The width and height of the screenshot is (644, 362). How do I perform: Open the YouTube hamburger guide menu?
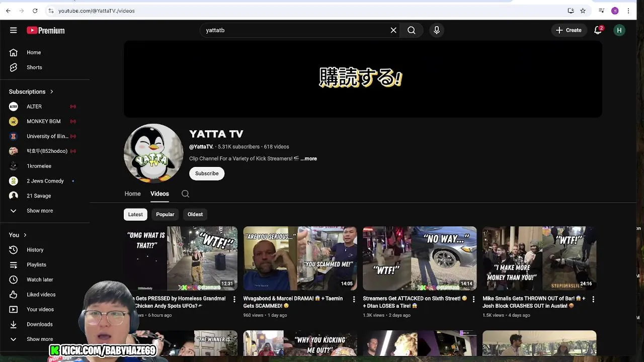tap(14, 30)
